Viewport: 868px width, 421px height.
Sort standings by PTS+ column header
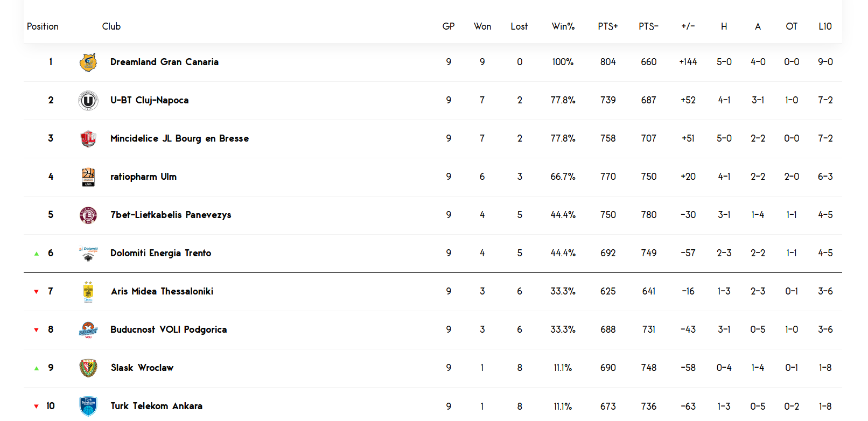(x=608, y=26)
